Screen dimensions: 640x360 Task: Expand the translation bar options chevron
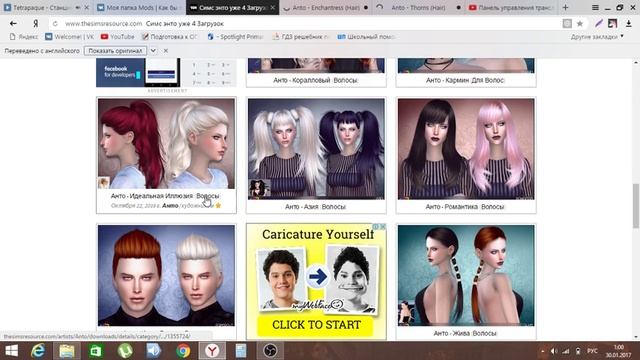coord(153,51)
